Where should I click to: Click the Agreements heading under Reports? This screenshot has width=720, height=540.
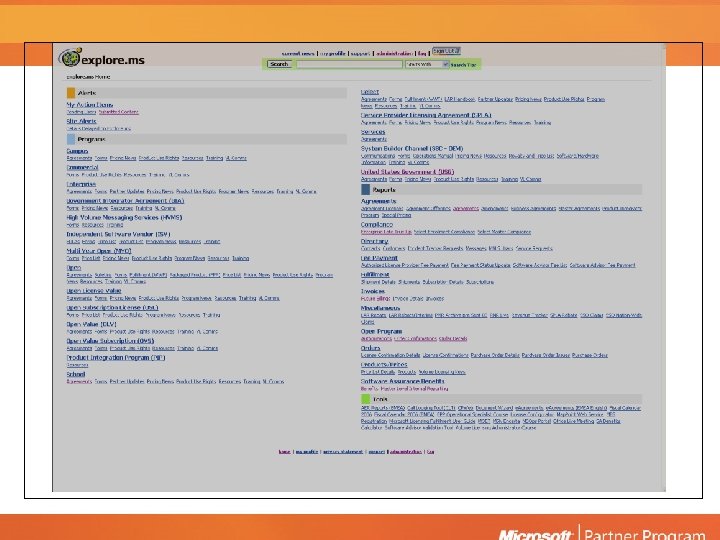378,201
